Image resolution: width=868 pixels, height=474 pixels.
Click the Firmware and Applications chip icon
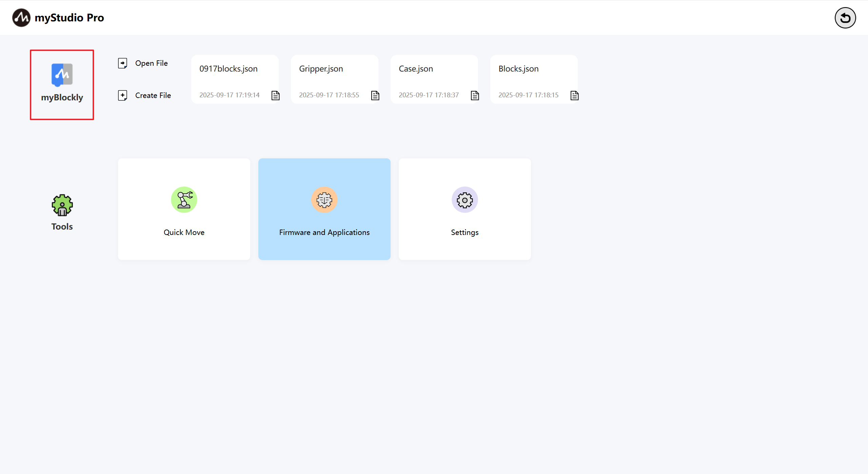(x=324, y=200)
